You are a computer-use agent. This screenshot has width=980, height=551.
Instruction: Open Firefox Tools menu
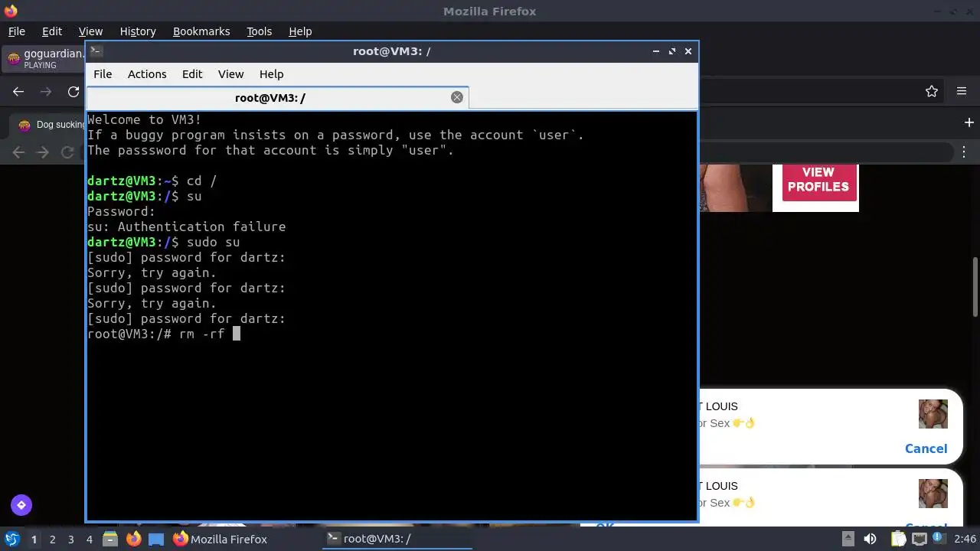tap(259, 31)
